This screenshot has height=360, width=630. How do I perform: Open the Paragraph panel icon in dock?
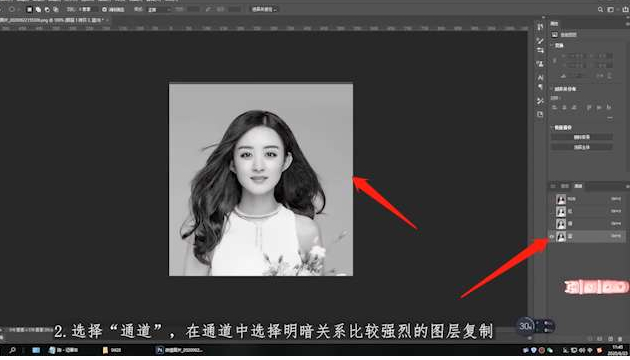[540, 87]
